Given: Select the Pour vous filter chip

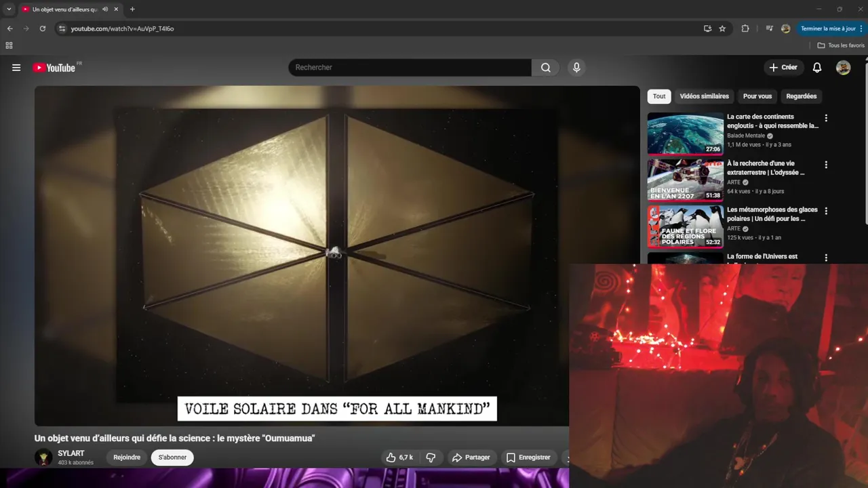Looking at the screenshot, I should coord(757,96).
